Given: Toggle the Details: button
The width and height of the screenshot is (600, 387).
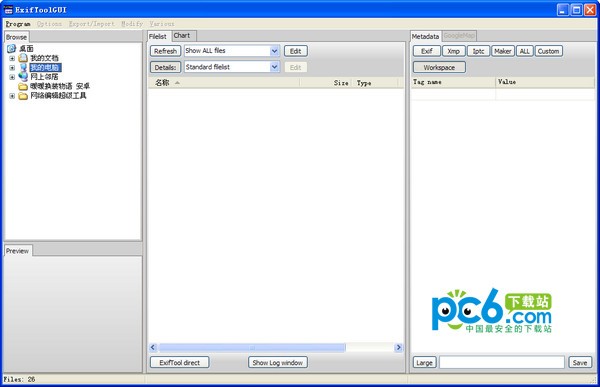Looking at the screenshot, I should point(165,67).
